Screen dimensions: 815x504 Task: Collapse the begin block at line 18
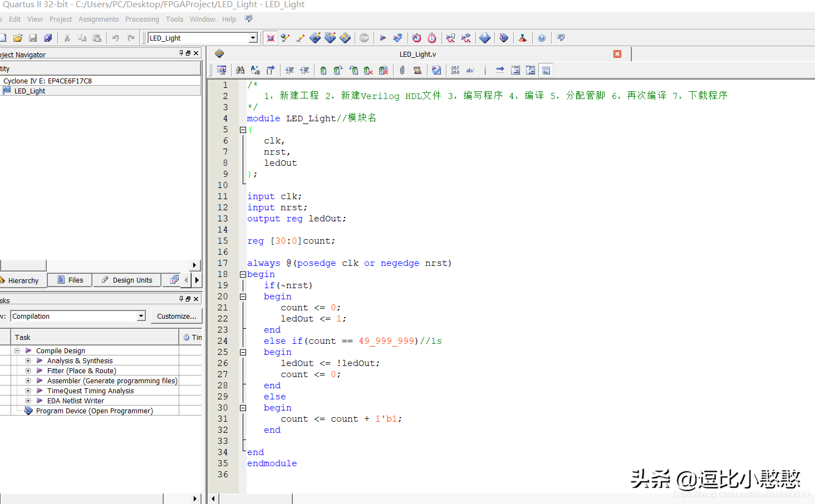point(243,274)
